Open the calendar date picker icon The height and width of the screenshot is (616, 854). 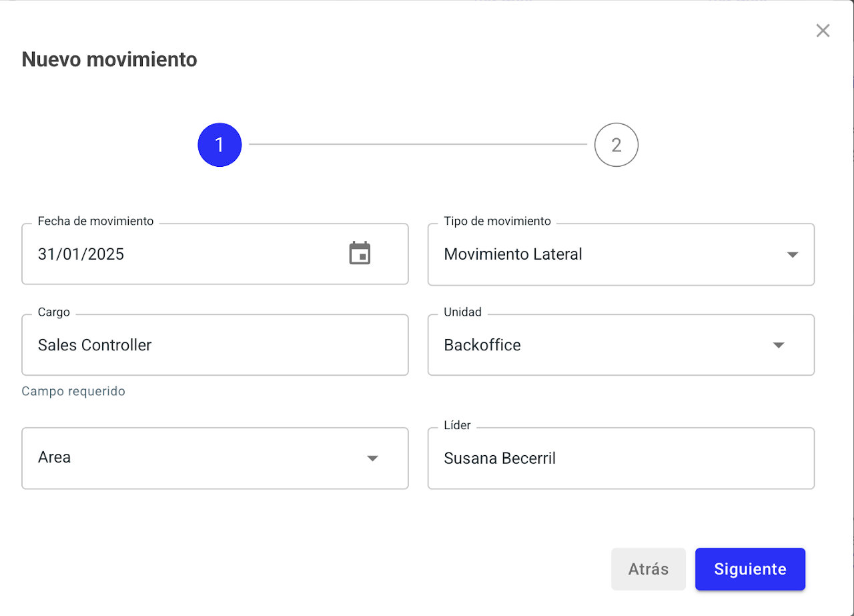point(360,254)
